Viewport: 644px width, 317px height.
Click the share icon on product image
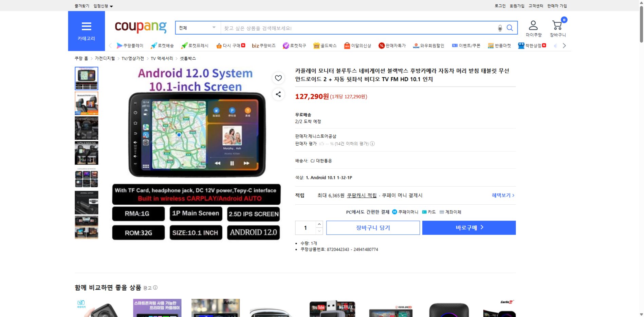[x=278, y=95]
